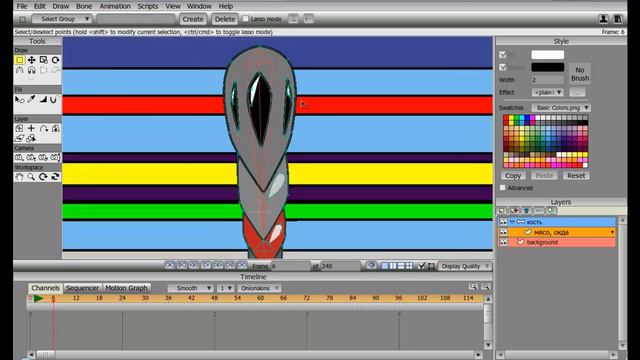Open the File menu

[x=22, y=6]
